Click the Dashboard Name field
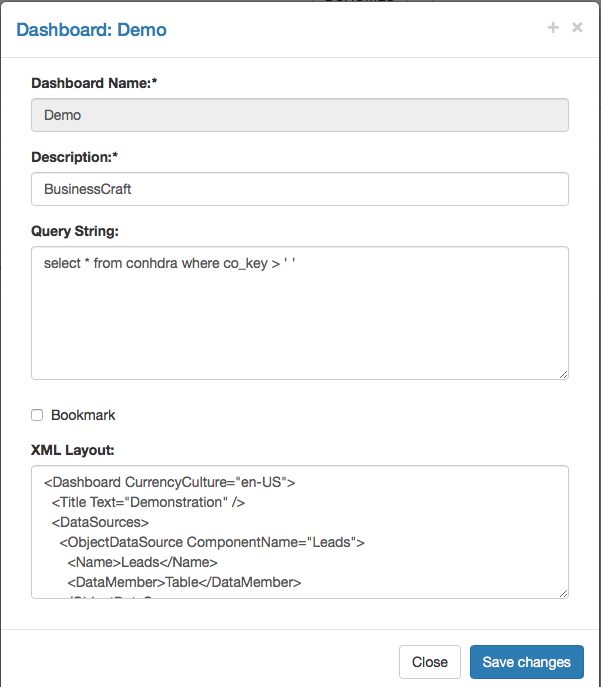 pos(300,115)
